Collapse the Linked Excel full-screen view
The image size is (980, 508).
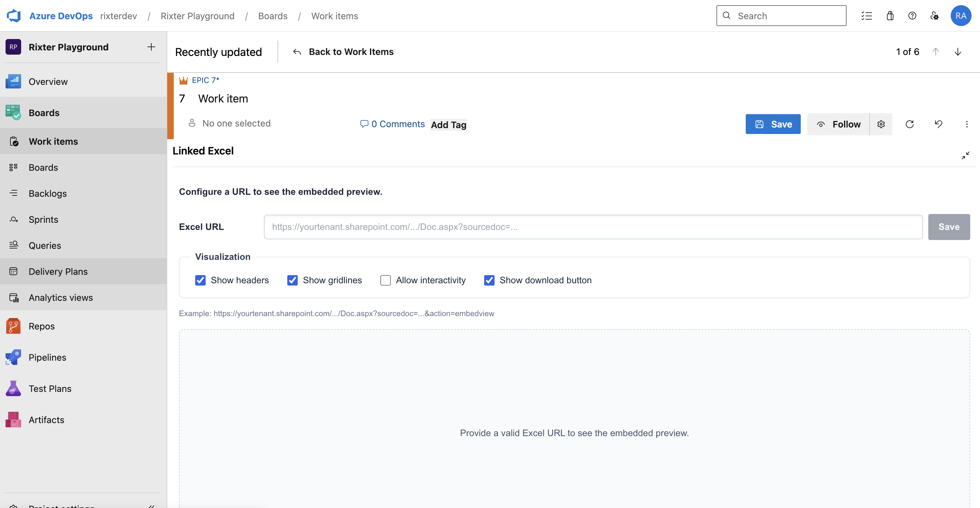coord(965,155)
